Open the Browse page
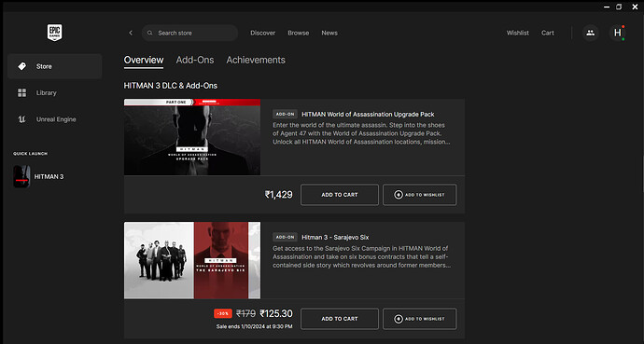The width and height of the screenshot is (644, 344). (x=298, y=33)
